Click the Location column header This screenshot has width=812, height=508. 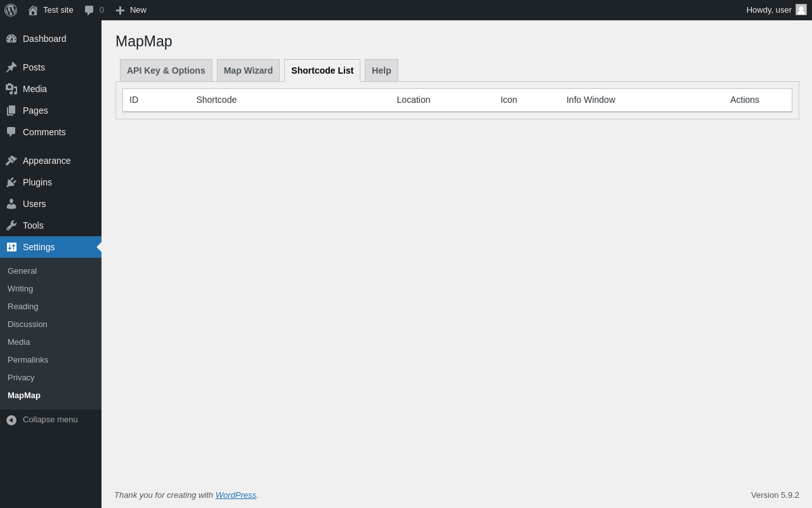click(x=414, y=100)
